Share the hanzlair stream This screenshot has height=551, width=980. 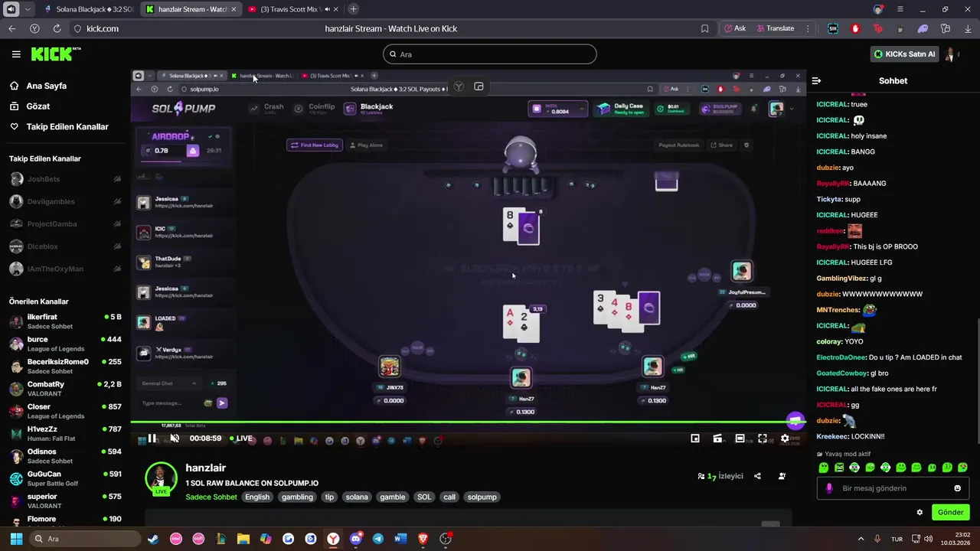click(x=757, y=476)
